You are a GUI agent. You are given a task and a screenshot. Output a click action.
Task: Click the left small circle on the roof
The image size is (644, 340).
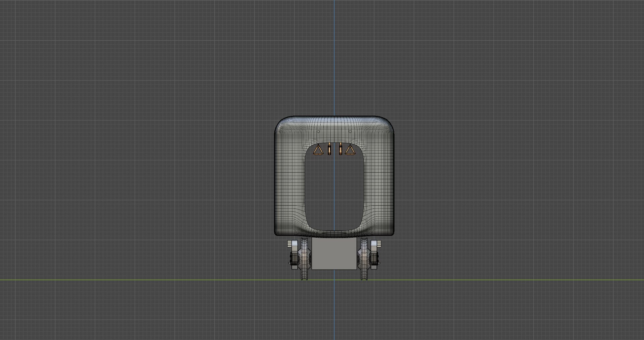pyautogui.click(x=318, y=132)
